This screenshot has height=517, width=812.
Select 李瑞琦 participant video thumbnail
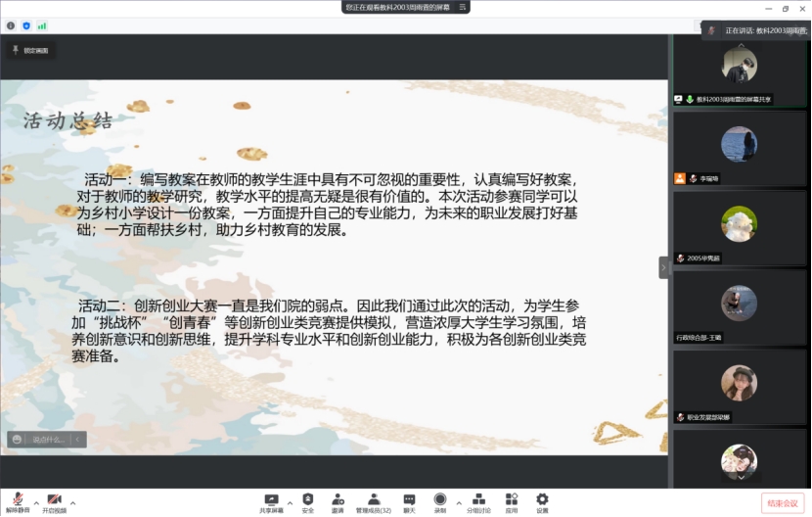click(739, 147)
